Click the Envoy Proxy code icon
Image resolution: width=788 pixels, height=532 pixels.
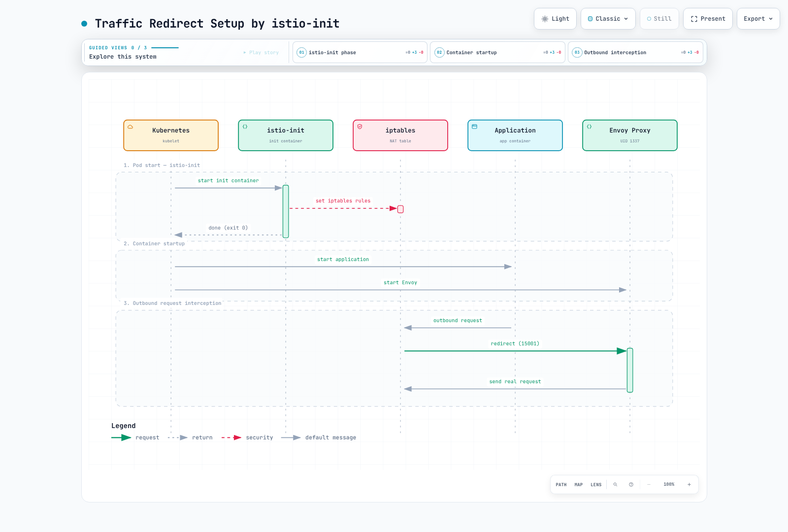click(x=589, y=127)
